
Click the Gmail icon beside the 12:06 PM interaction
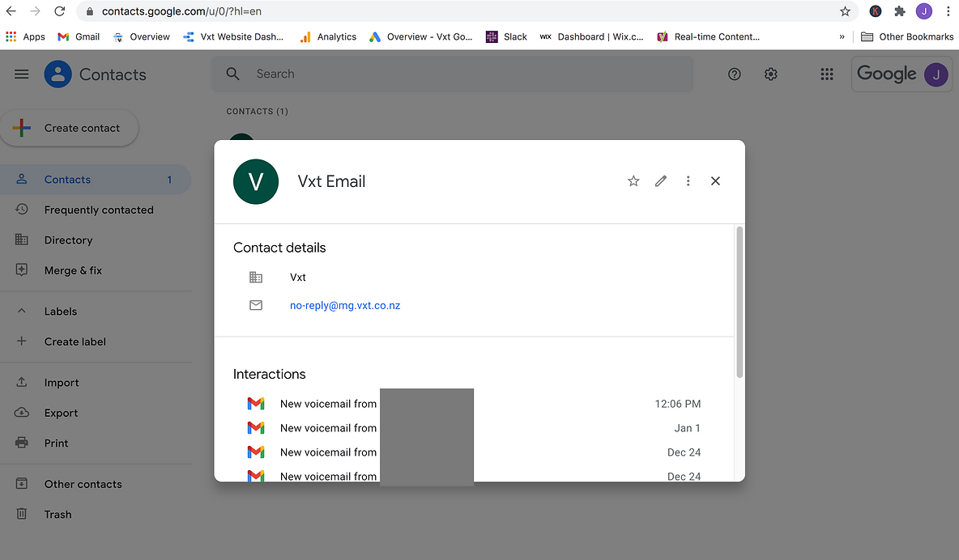pos(256,404)
